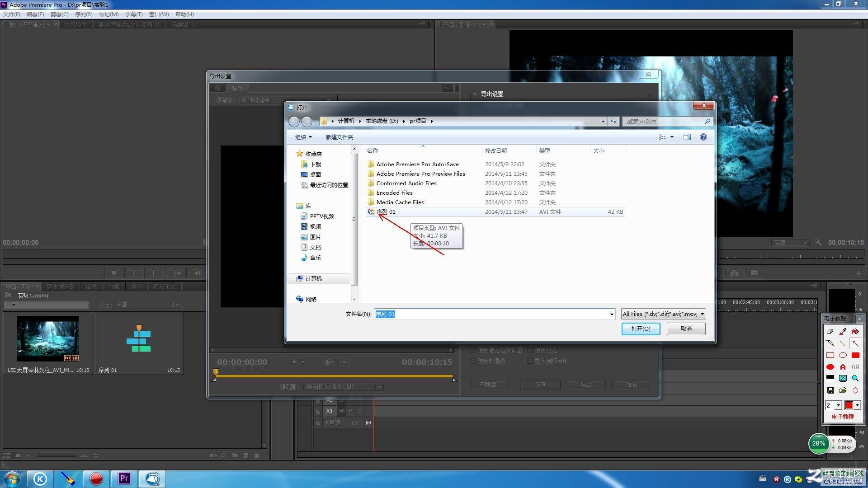Select the arrow drawing tool in 电子教鞭 palette
The height and width of the screenshot is (488, 868).
(x=855, y=343)
